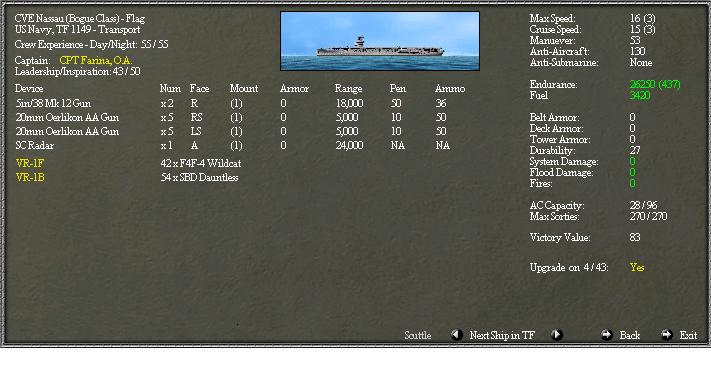Click the Fires label
Screen dimensions: 711x384
541,184
